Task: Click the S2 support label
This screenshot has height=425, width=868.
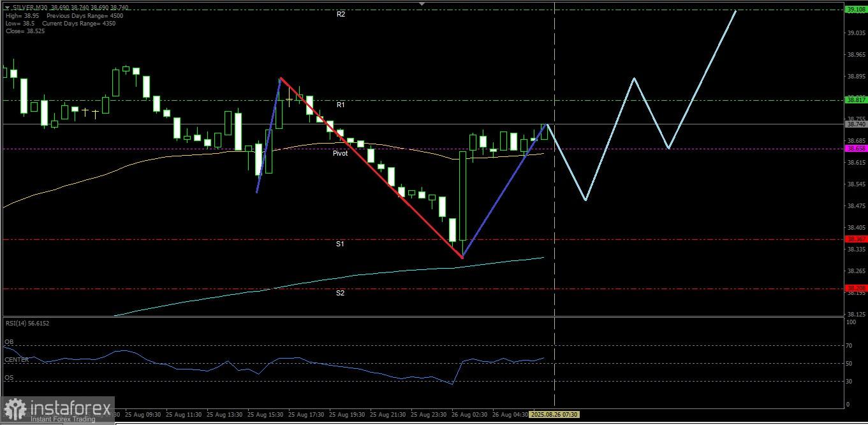Action: point(341,293)
